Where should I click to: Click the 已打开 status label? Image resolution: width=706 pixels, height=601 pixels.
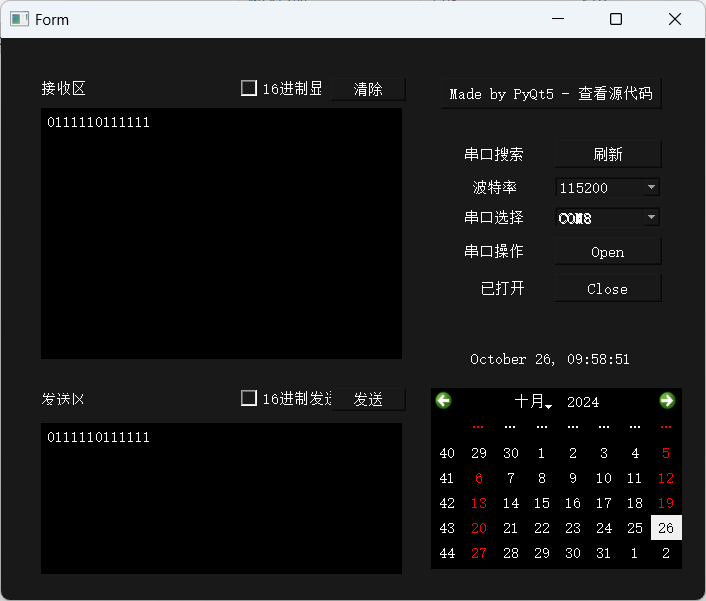tap(502, 288)
